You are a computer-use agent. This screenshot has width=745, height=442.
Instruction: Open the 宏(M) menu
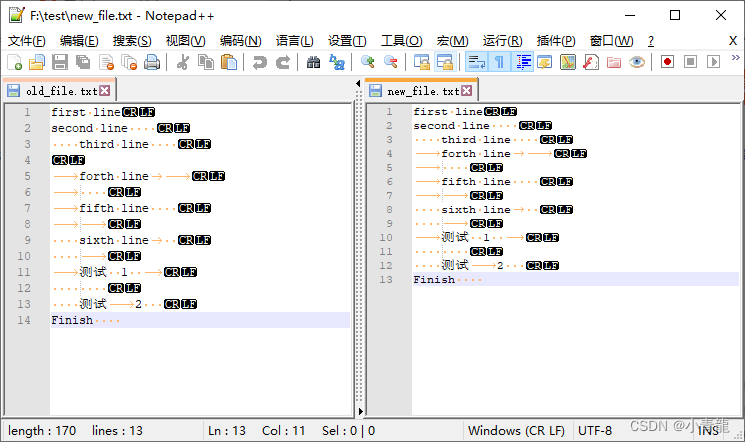[x=452, y=41]
